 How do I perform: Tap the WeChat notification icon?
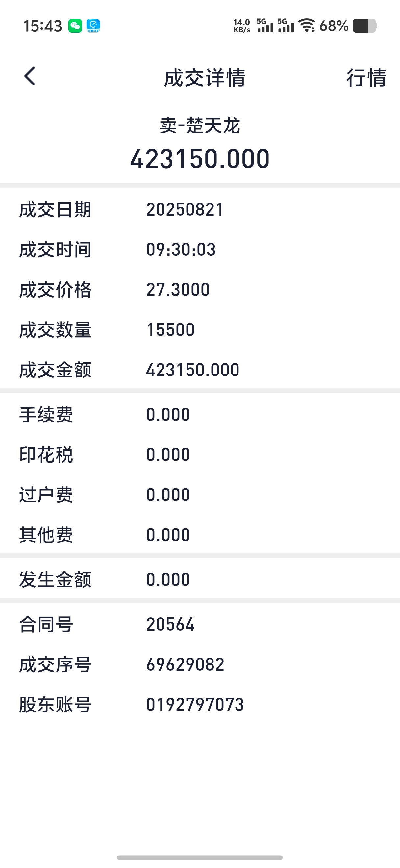(x=75, y=26)
